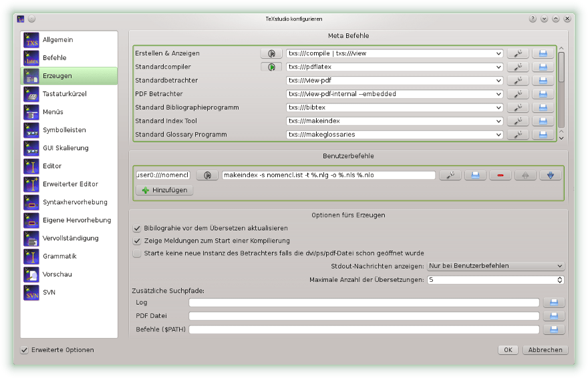Image resolution: width=588 pixels, height=378 pixels.
Task: Click the user0:///nomencl name field
Action: point(163,176)
